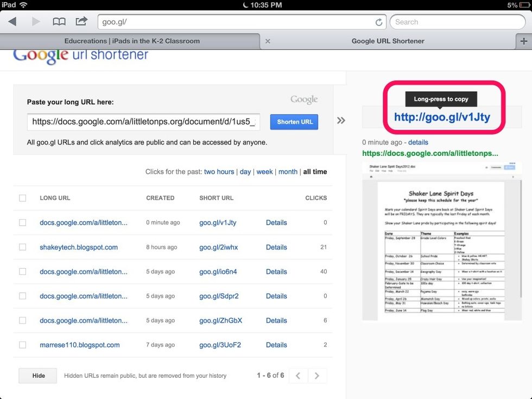The width and height of the screenshot is (532, 399).
Task: Tick the select-all checkbox in the table header
Action: tap(22, 198)
